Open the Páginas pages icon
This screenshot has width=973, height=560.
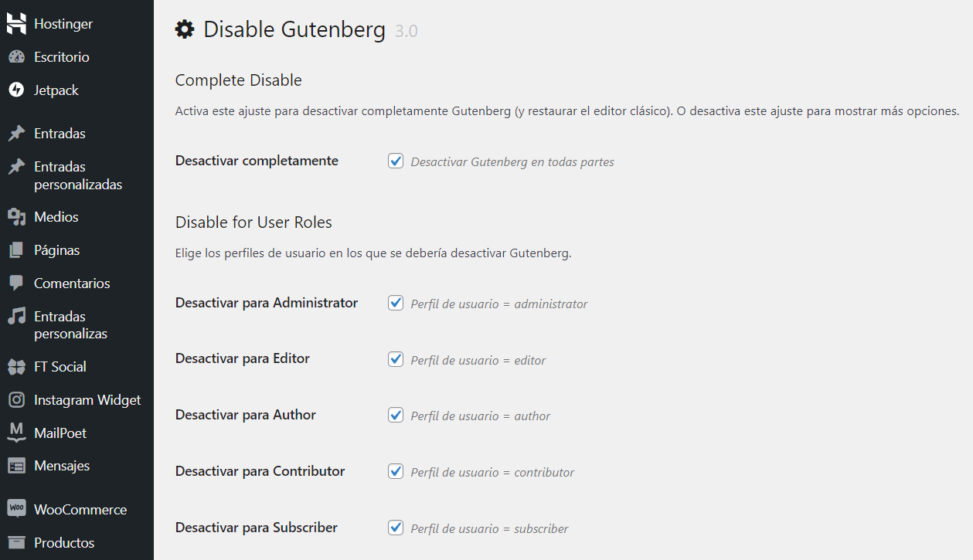tap(15, 249)
